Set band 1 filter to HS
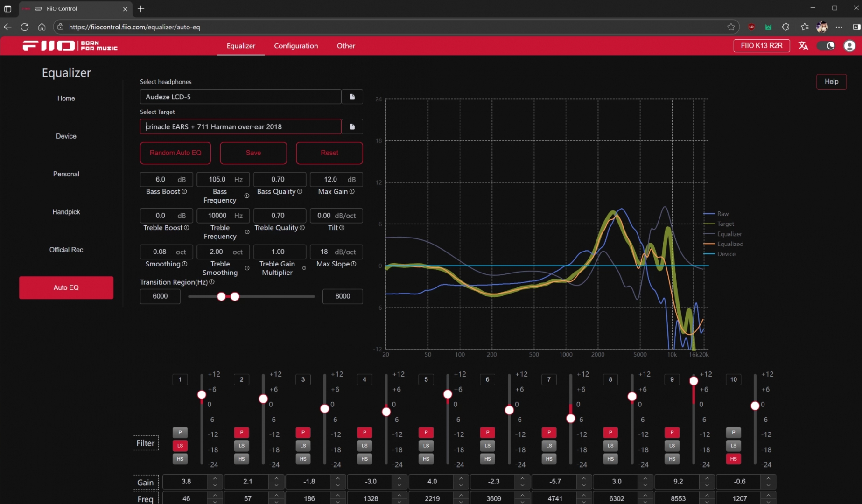862x504 pixels. click(180, 459)
